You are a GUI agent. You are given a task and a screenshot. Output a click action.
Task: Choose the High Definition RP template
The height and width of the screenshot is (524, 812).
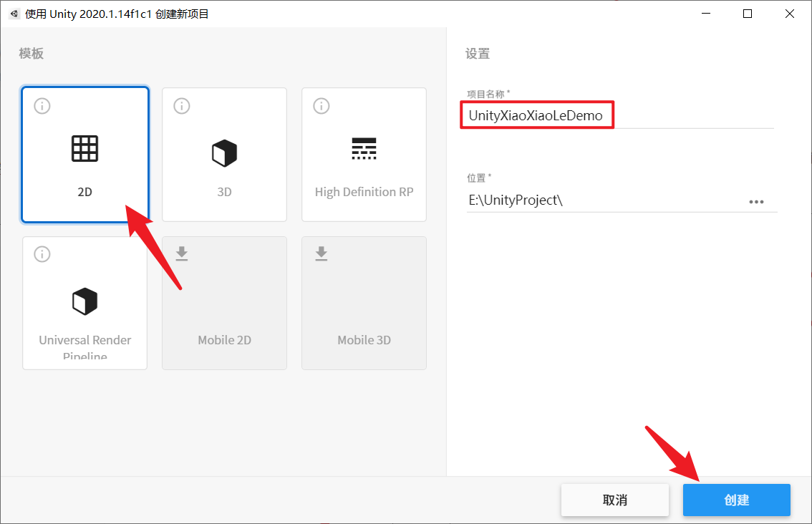(x=364, y=155)
